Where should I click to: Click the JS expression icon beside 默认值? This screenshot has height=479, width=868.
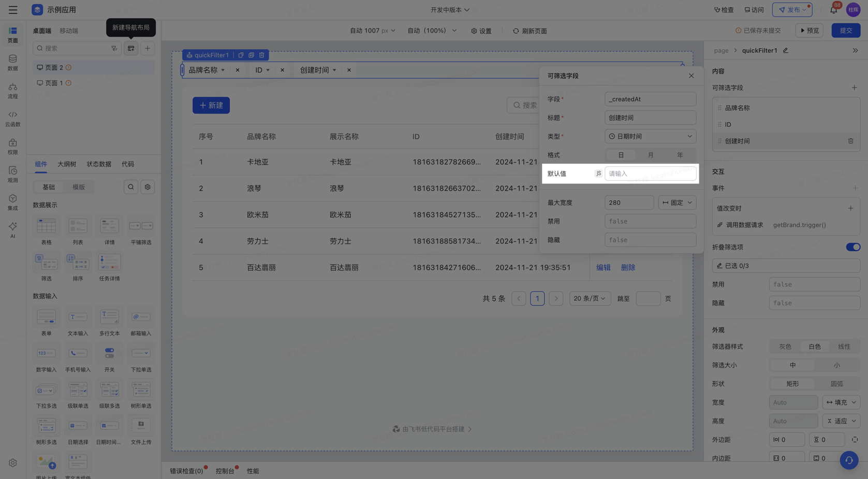coord(598,173)
